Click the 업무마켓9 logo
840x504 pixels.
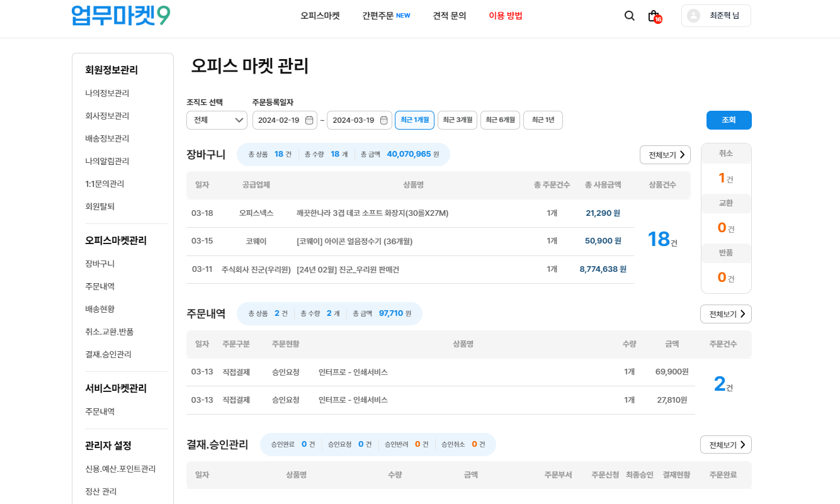(121, 15)
